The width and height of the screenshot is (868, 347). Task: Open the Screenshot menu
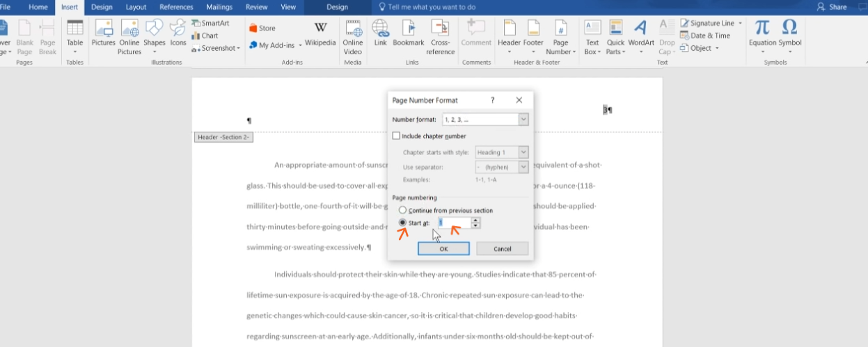point(216,48)
